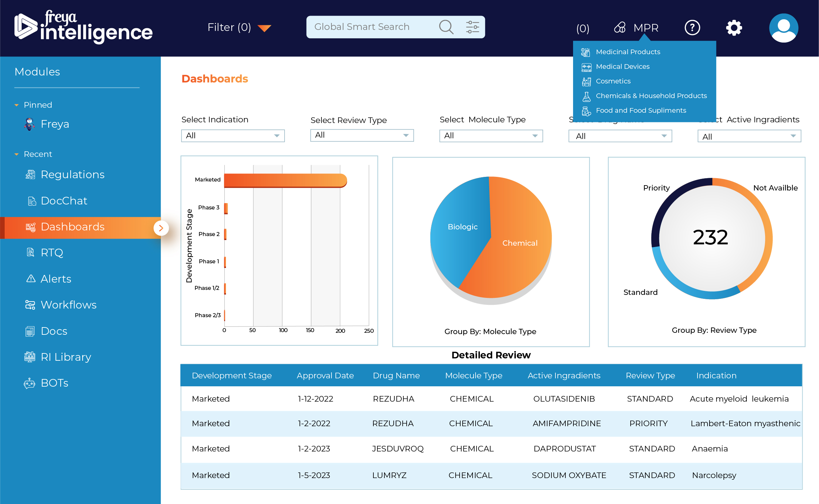Choose Cosmetics in the MPR menu
This screenshot has height=504, width=819.
[x=613, y=81]
